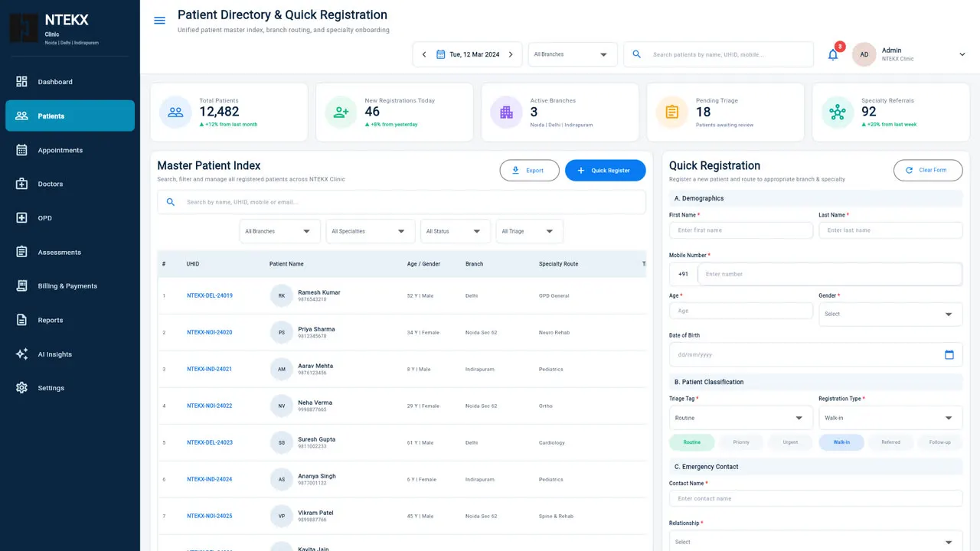Click Specialty Referrals network icon

point(837,112)
